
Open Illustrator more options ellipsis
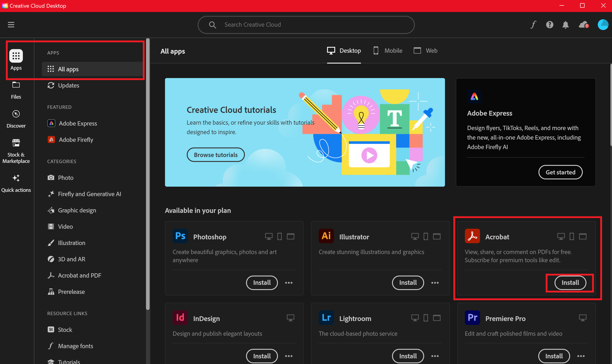[x=435, y=283]
